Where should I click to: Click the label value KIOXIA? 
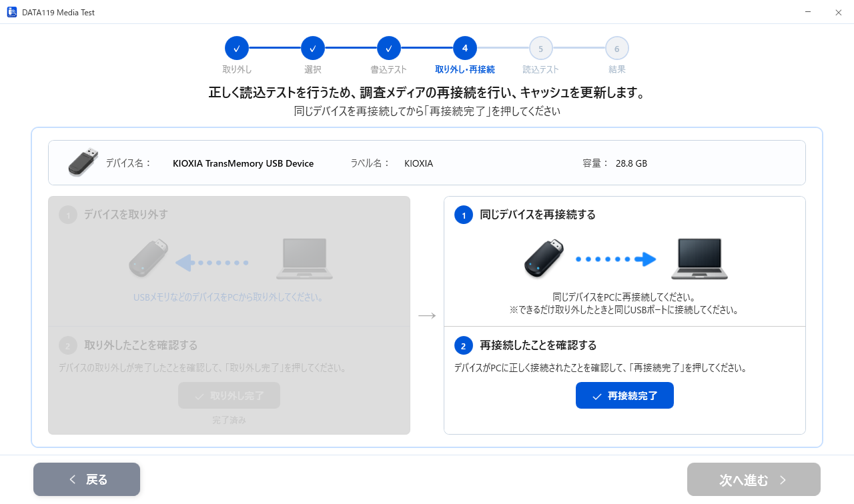point(418,163)
